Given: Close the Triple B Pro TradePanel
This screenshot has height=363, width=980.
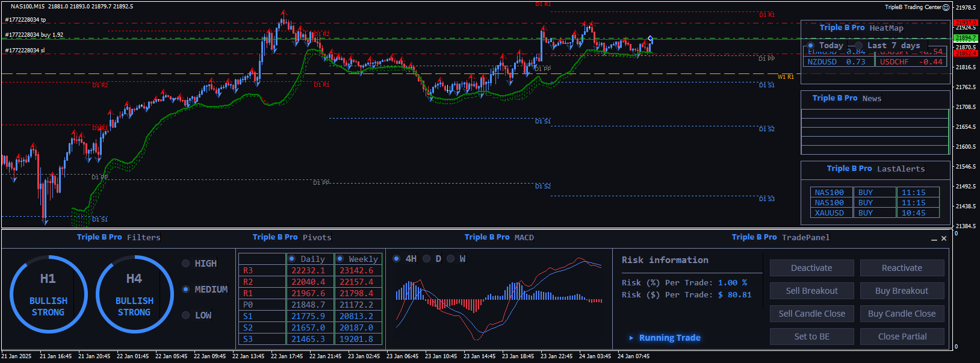Looking at the screenshot, I should point(944,238).
